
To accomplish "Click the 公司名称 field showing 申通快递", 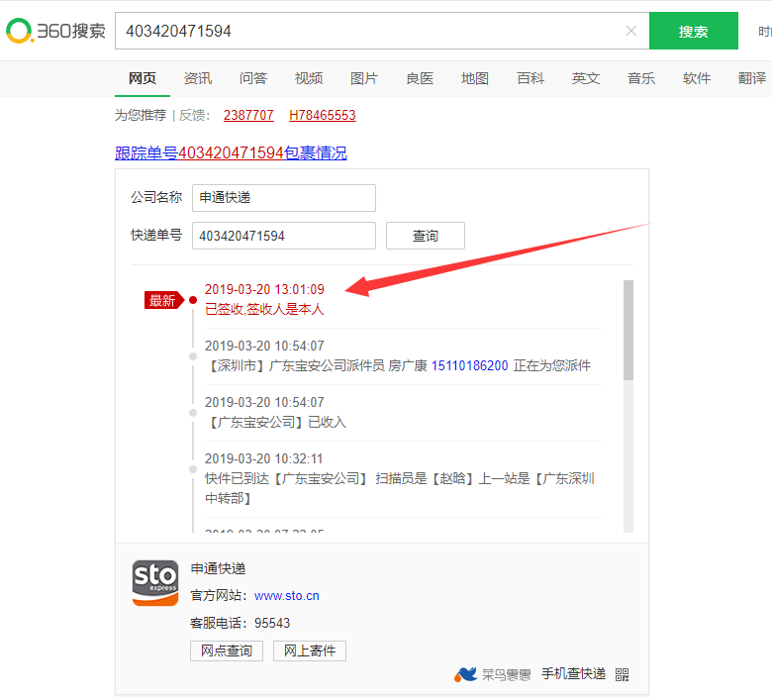I will (x=284, y=198).
